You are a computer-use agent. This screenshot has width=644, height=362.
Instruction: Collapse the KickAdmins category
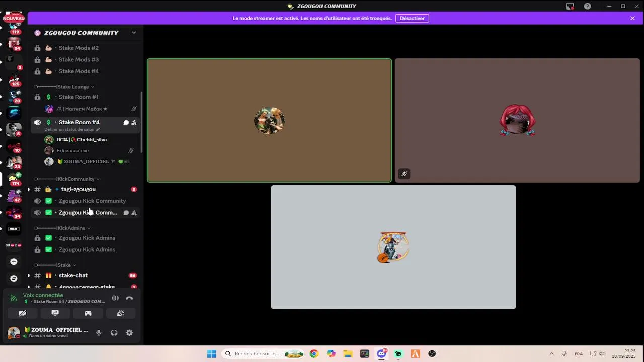(62, 228)
